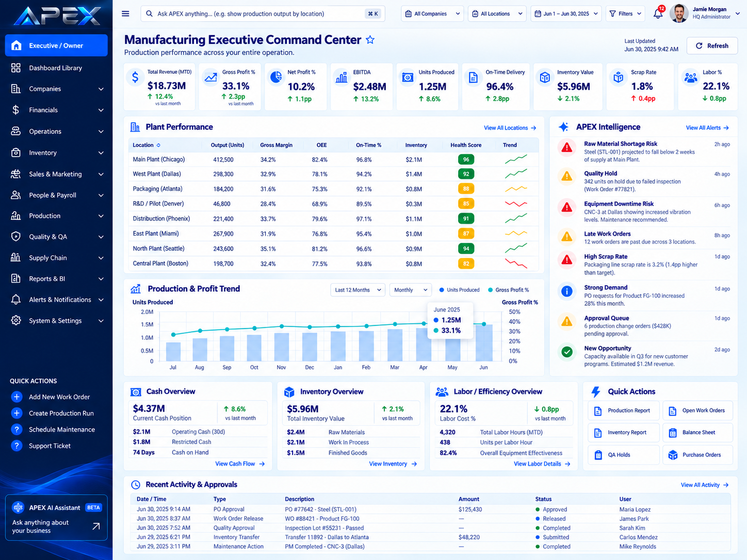747x560 pixels.
Task: Open Quality & QA in the sidebar
Action: pyautogui.click(x=56, y=237)
